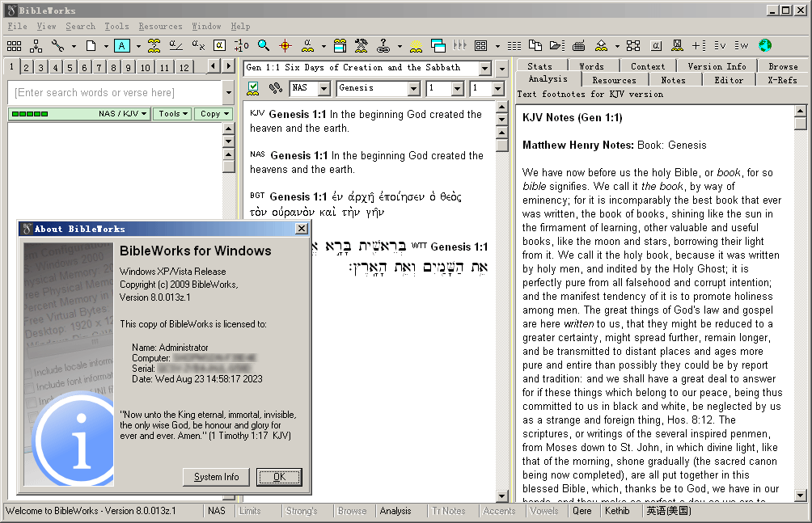Click the right arrow beside search tab 12

(x=228, y=66)
